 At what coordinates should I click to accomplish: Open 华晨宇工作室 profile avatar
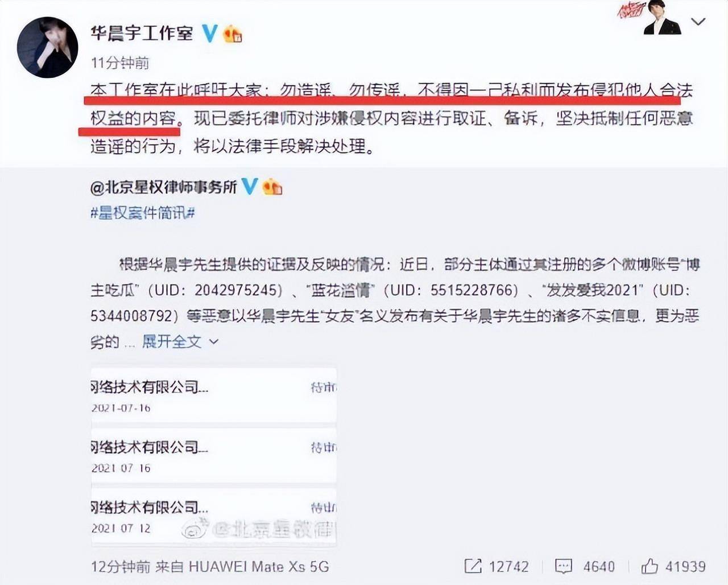coord(47,48)
